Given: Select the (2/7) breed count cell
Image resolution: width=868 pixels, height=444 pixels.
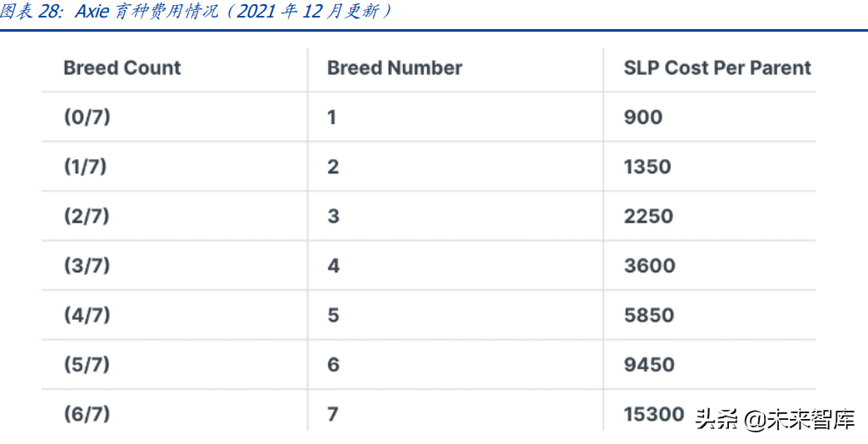Looking at the screenshot, I should coord(87,217).
